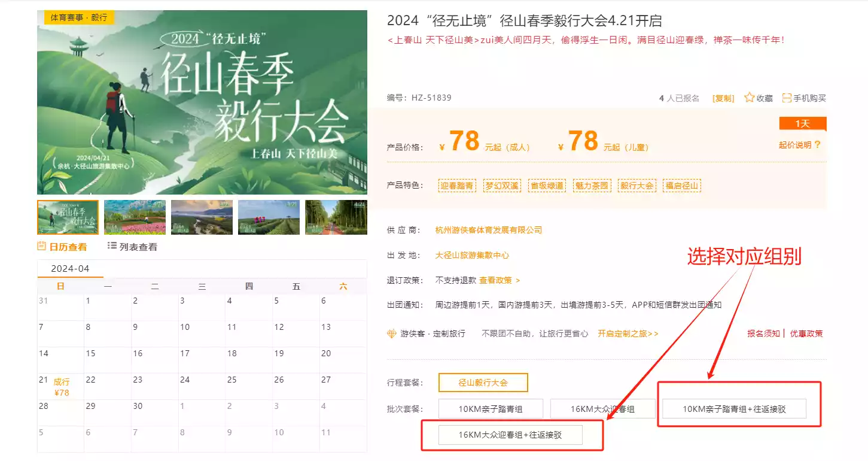Open the 优惠政策 discount policy link
868x461 pixels.
pyautogui.click(x=806, y=333)
